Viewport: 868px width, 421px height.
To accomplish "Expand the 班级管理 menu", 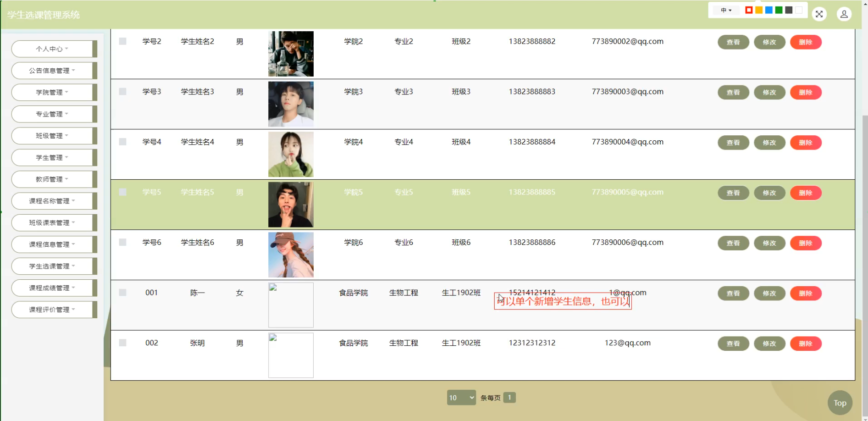I will [54, 136].
